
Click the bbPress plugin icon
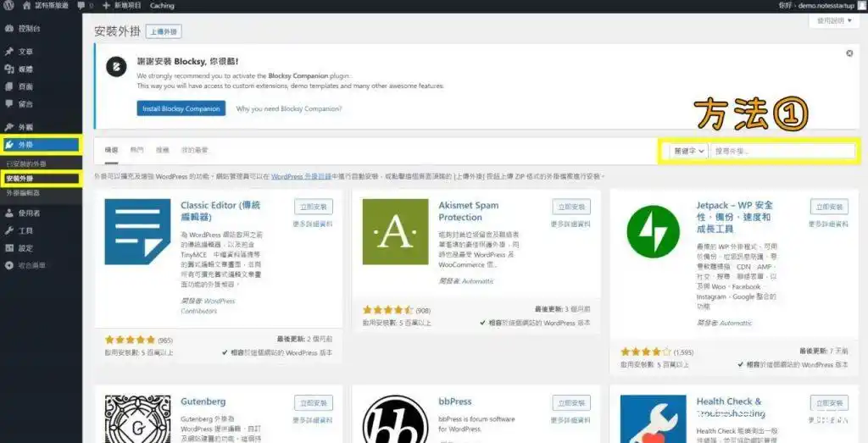395,420
